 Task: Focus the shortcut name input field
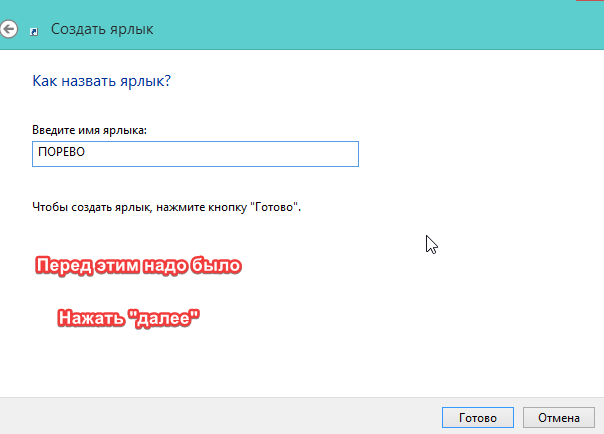click(x=195, y=153)
